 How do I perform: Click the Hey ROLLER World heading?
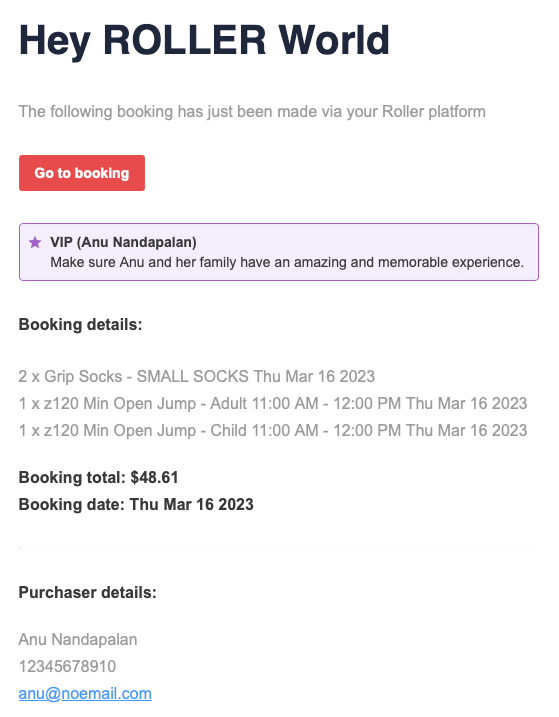tap(204, 41)
